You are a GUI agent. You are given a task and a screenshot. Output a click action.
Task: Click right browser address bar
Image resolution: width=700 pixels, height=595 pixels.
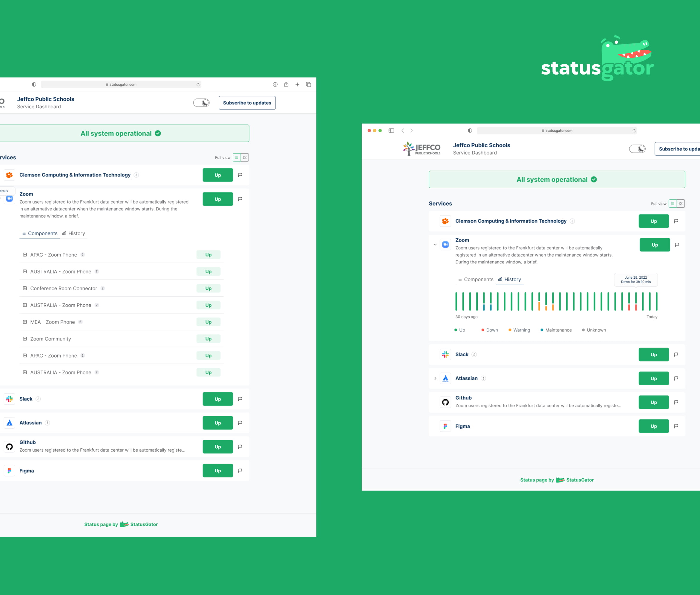click(557, 130)
